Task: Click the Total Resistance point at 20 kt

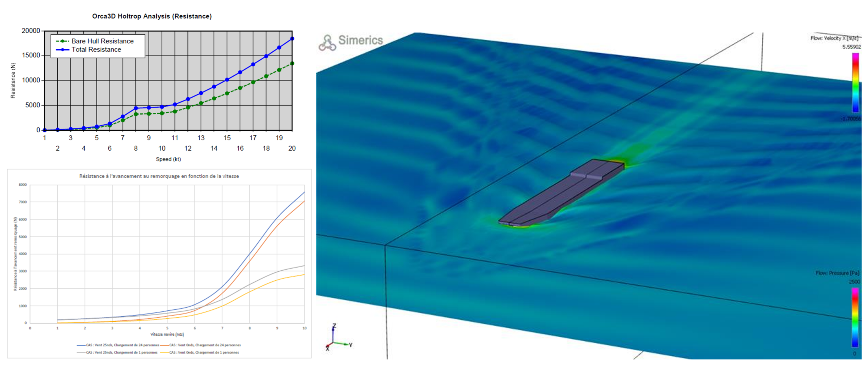Action: (x=292, y=39)
